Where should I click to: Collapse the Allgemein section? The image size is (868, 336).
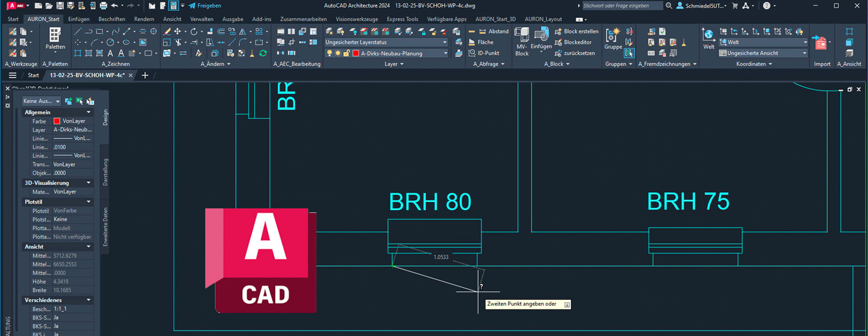point(89,112)
